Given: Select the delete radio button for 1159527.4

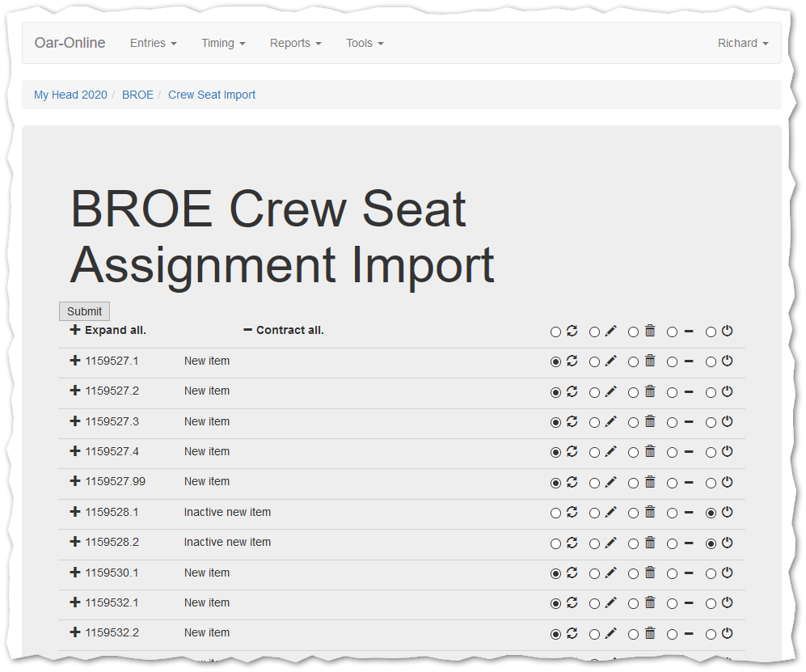Looking at the screenshot, I should click(x=633, y=453).
